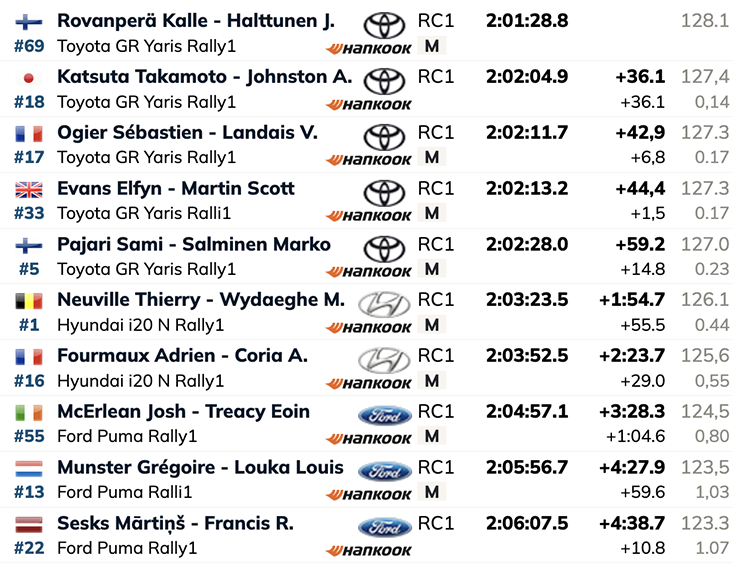
Task: Click the Toyota logo in Ogier's row
Action: [x=385, y=137]
